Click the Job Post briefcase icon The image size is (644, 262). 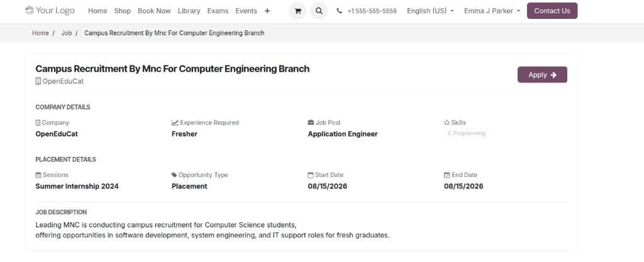point(311,123)
